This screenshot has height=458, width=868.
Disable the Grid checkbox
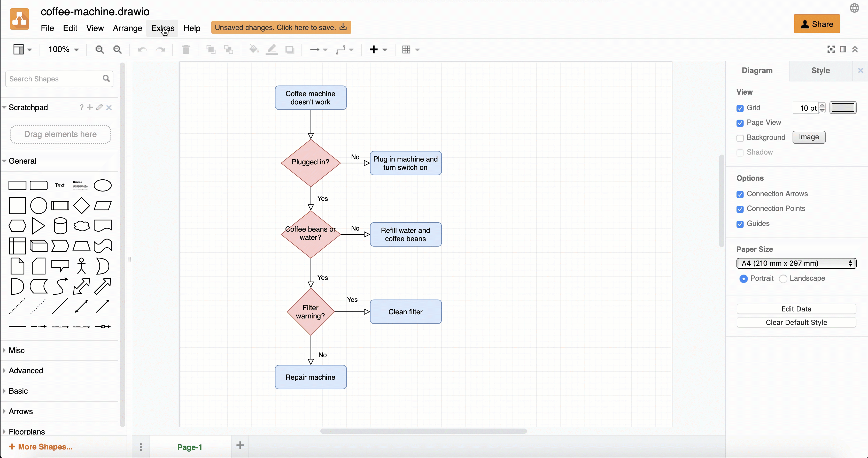(x=740, y=108)
